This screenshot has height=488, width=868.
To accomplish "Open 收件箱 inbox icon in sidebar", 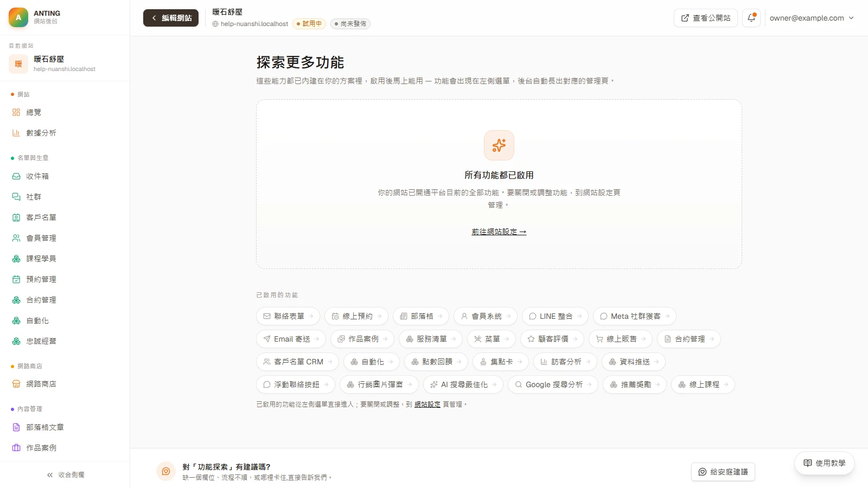I will (16, 176).
